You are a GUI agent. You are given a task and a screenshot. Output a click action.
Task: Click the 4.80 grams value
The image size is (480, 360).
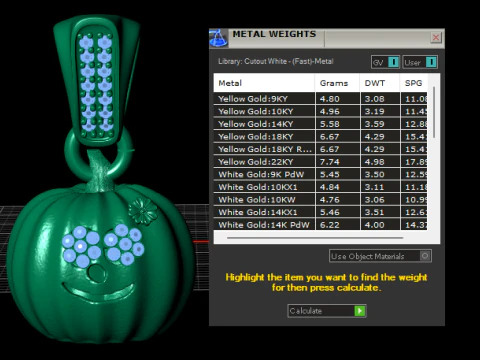(x=329, y=99)
